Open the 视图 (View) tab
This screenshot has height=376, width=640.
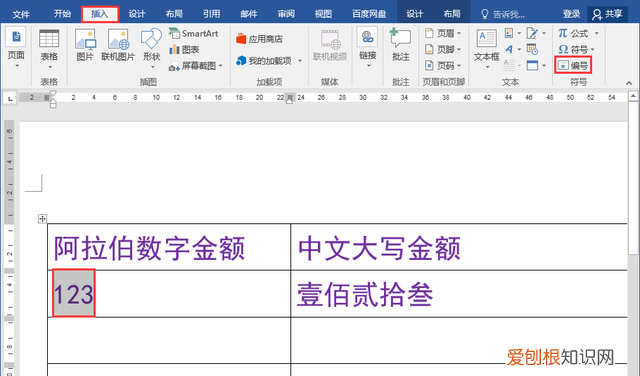pos(323,14)
